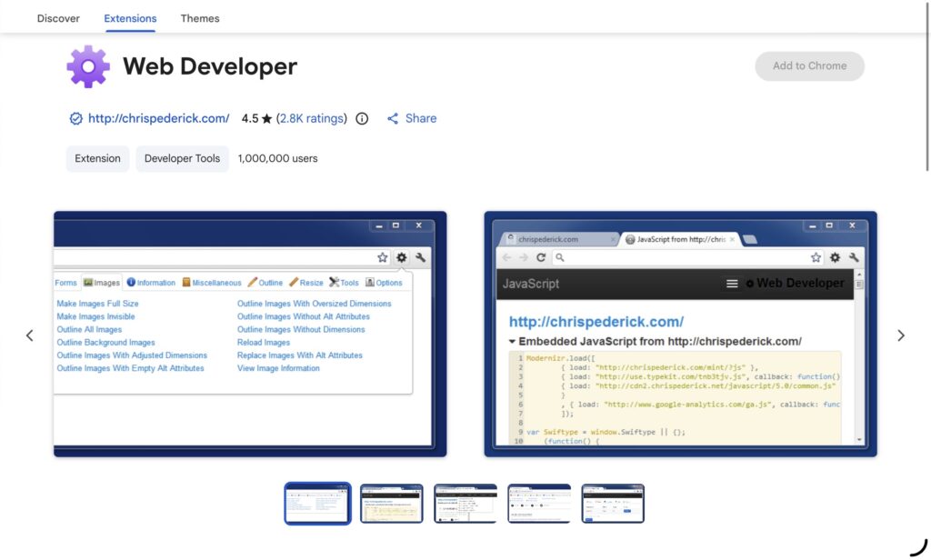Open the 2.8K ratings link

tap(312, 118)
